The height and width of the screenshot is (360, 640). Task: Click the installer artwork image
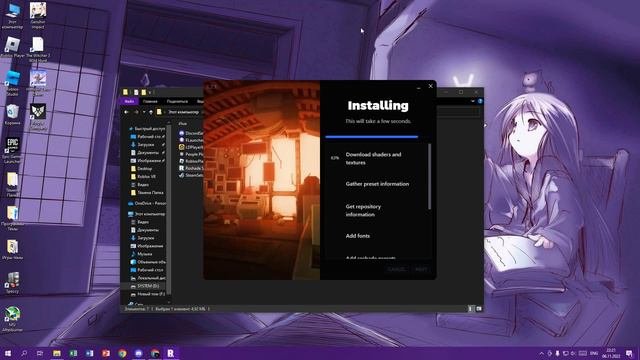coord(262,180)
